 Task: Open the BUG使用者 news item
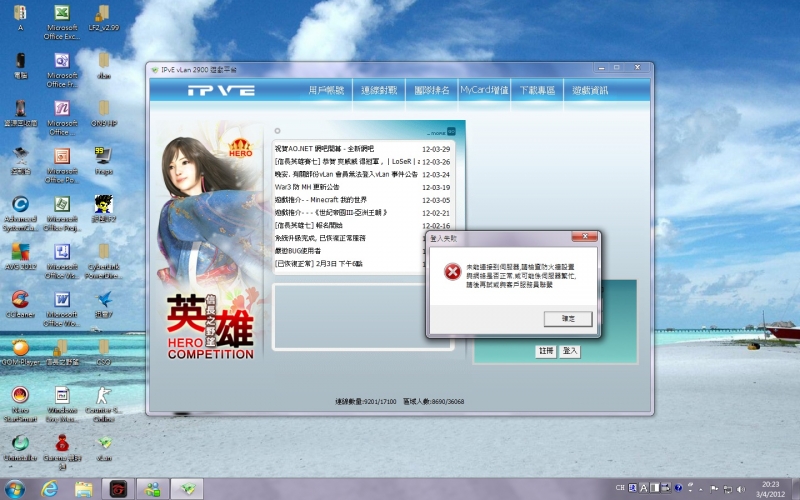click(298, 251)
